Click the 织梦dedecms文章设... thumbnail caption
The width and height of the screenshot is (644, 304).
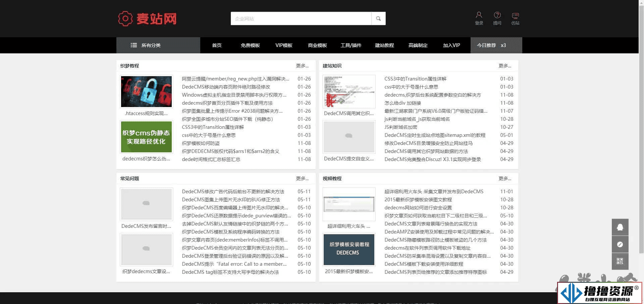146,271
